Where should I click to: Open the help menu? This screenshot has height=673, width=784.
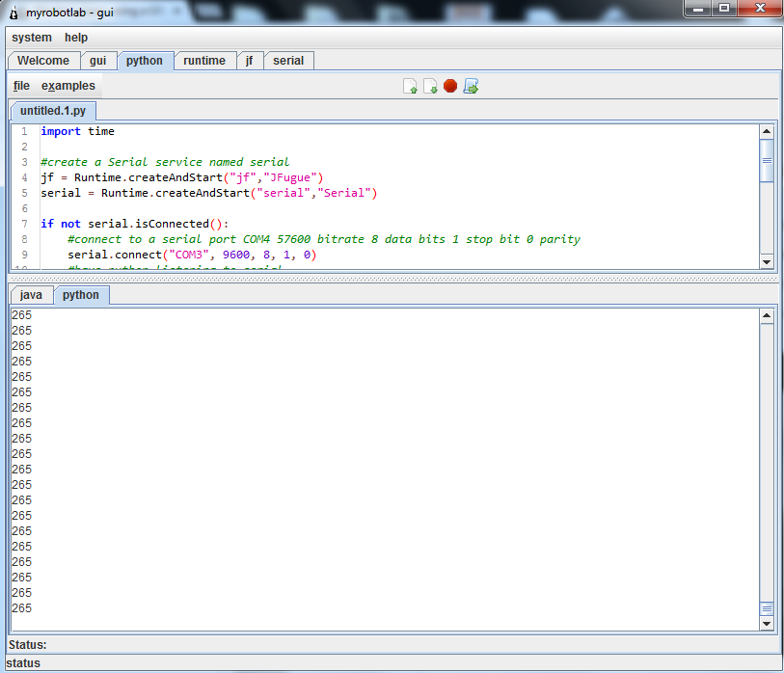click(76, 38)
